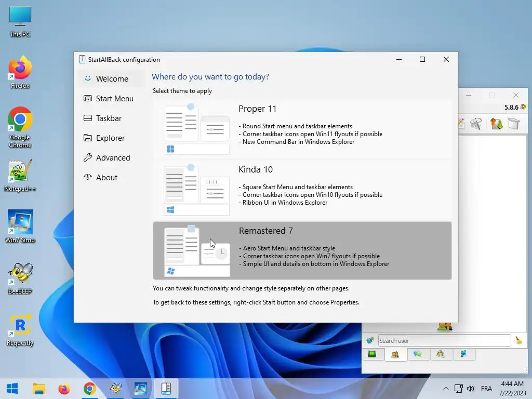Open BeeBEEP gear settings icon near search
The width and height of the screenshot is (532, 399).
click(370, 340)
